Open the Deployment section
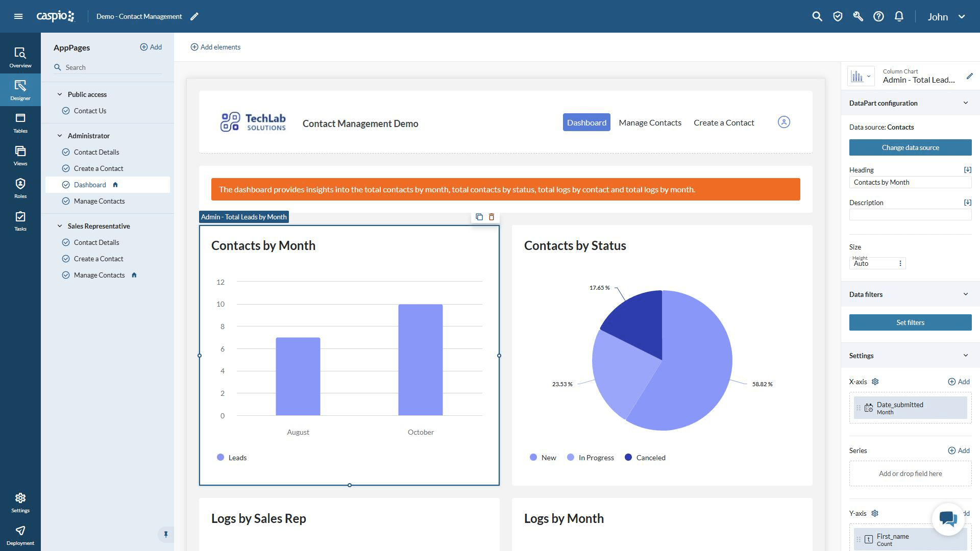980x551 pixels. pos(20,535)
